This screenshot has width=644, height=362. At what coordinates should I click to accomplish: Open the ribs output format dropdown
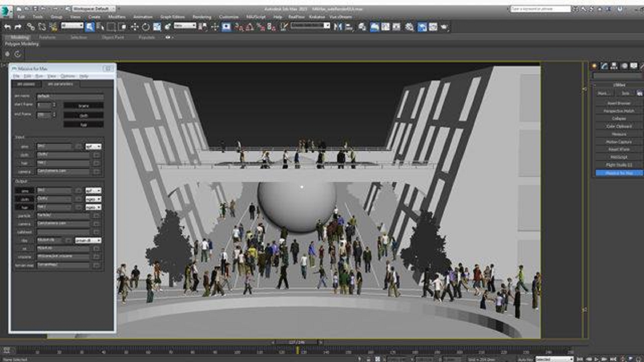[88, 240]
